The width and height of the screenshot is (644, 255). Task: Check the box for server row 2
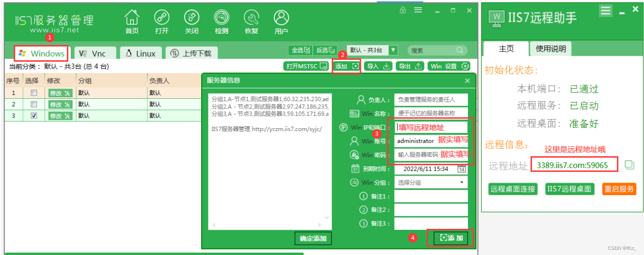(34, 104)
